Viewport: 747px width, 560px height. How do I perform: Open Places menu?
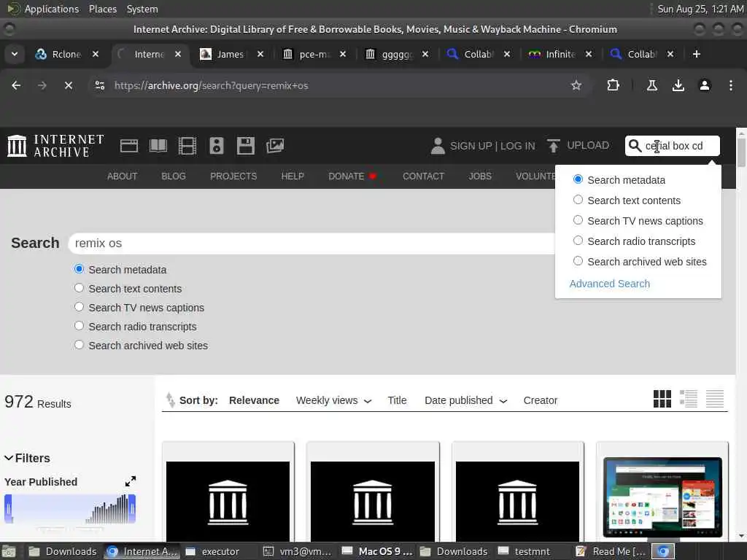pos(102,9)
